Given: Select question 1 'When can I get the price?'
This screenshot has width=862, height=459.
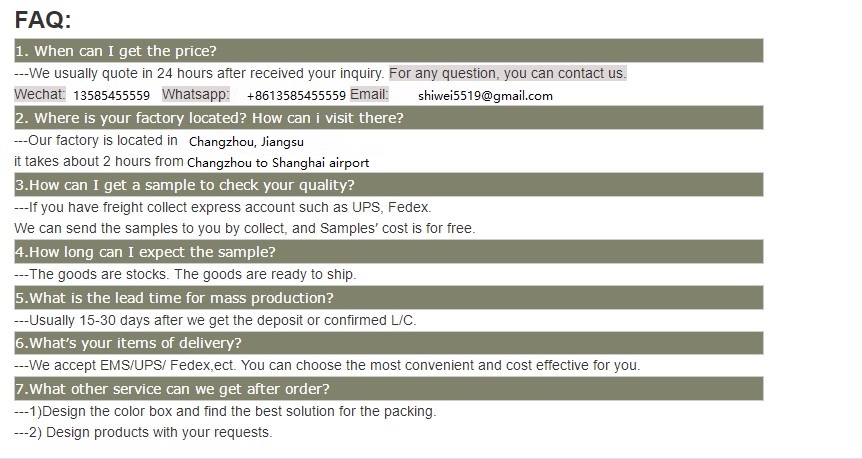Looking at the screenshot, I should pyautogui.click(x=389, y=51).
